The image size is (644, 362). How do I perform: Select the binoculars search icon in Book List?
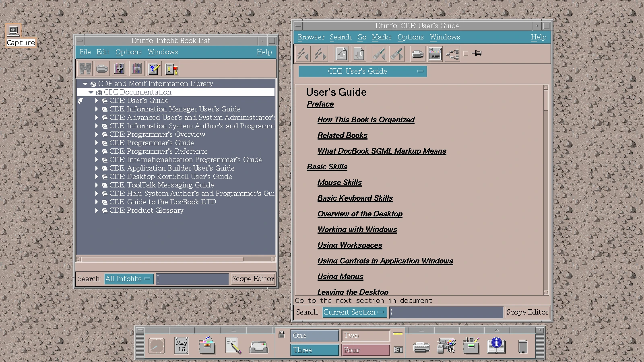(85, 68)
